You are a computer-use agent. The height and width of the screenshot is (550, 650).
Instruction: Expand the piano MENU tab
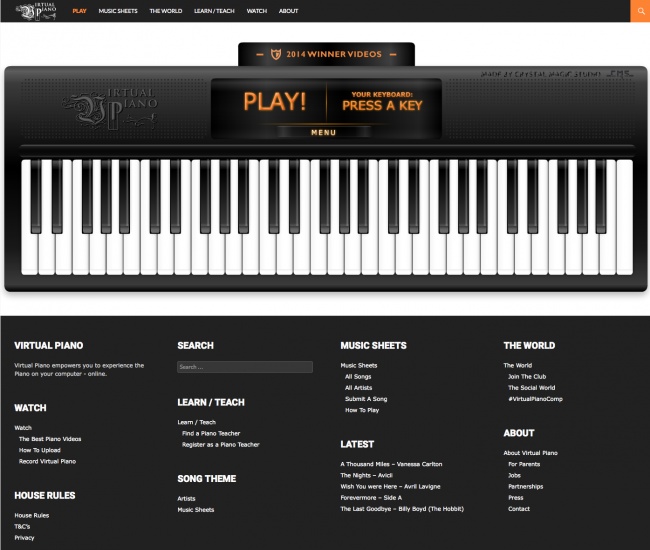pyautogui.click(x=323, y=132)
